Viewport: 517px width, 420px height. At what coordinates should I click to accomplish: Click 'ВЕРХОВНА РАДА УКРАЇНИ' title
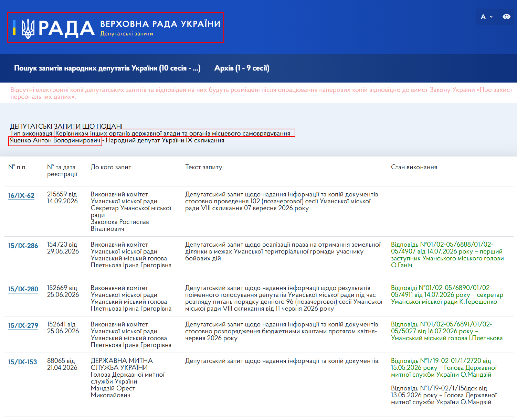[x=160, y=24]
